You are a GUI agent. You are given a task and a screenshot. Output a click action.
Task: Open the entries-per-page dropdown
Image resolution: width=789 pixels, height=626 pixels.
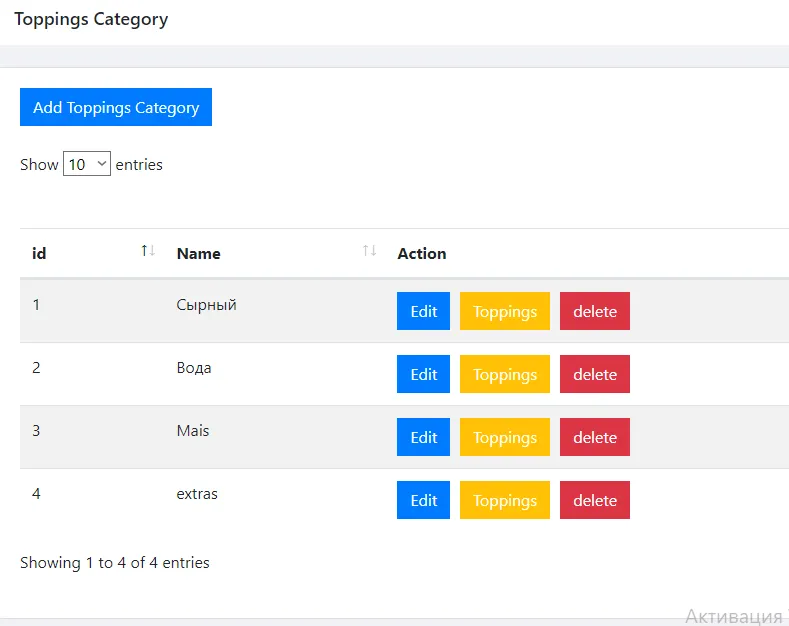click(87, 164)
